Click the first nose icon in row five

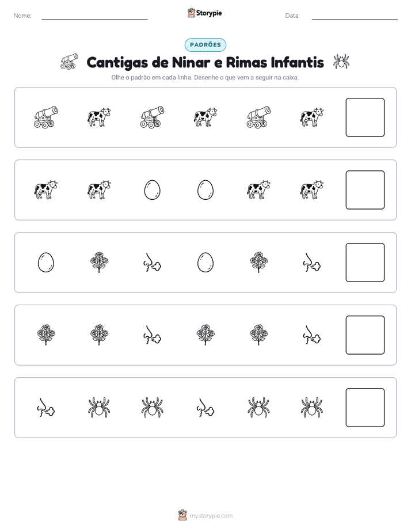46,408
